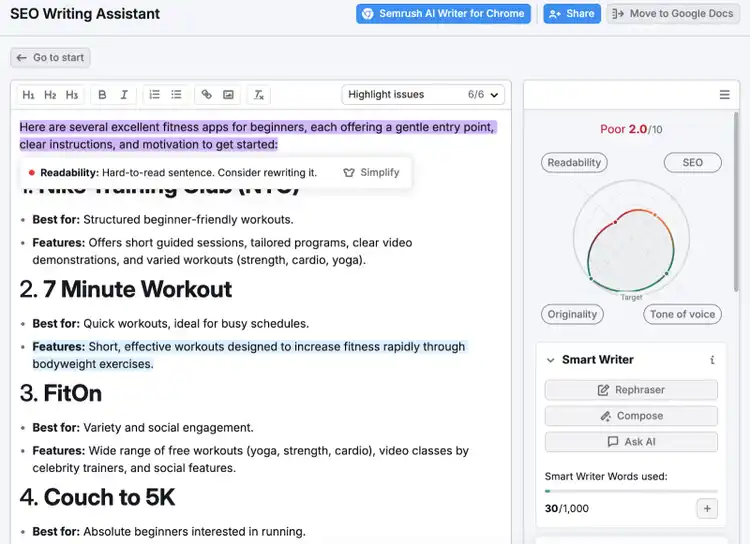
Task: Select the Tone of voice tab
Action: click(x=682, y=314)
